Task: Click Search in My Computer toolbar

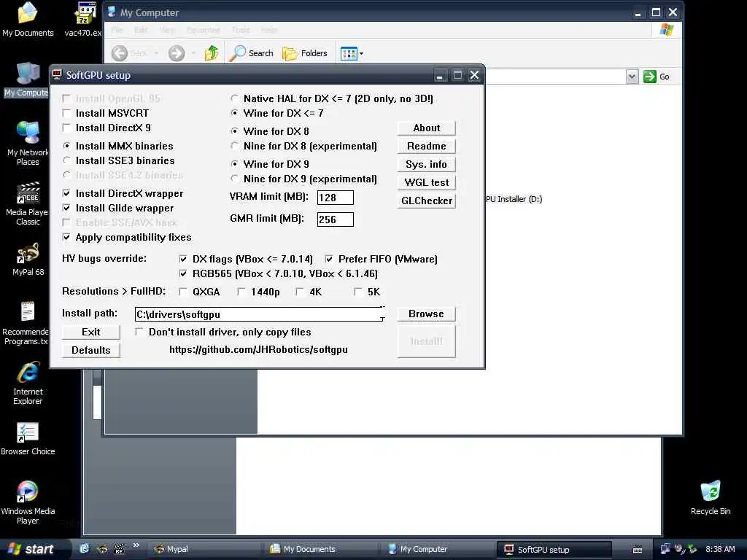Action: click(x=251, y=53)
